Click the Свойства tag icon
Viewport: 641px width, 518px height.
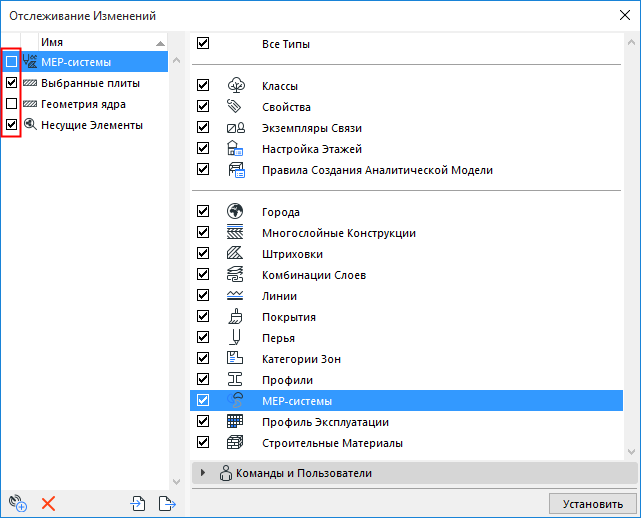tap(234, 106)
